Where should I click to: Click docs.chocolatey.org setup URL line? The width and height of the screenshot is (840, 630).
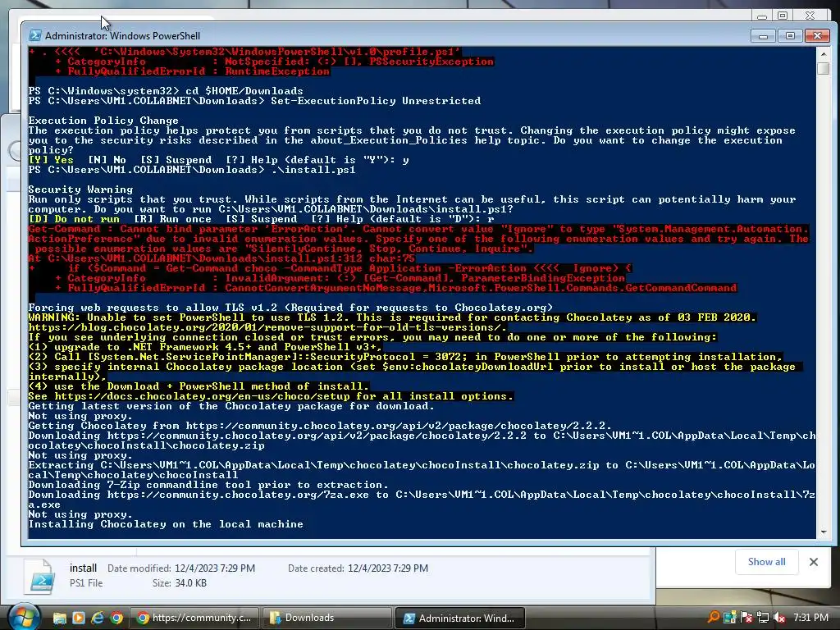(271, 396)
